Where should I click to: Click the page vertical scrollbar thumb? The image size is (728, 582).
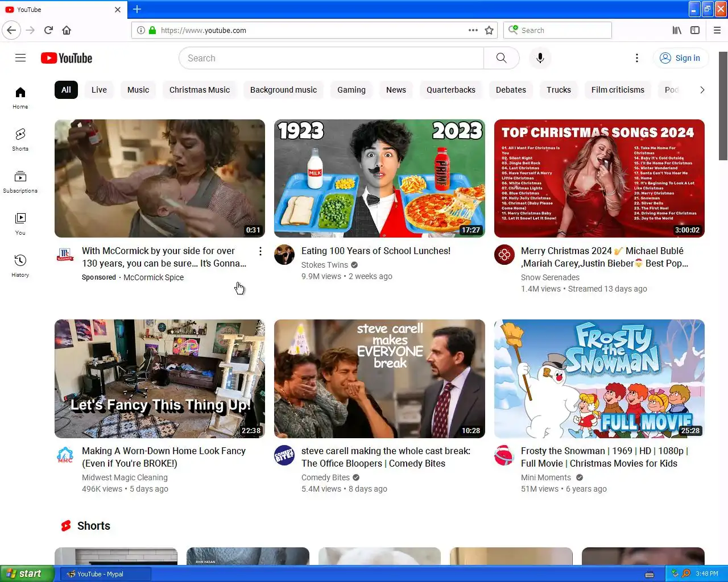pos(723,105)
